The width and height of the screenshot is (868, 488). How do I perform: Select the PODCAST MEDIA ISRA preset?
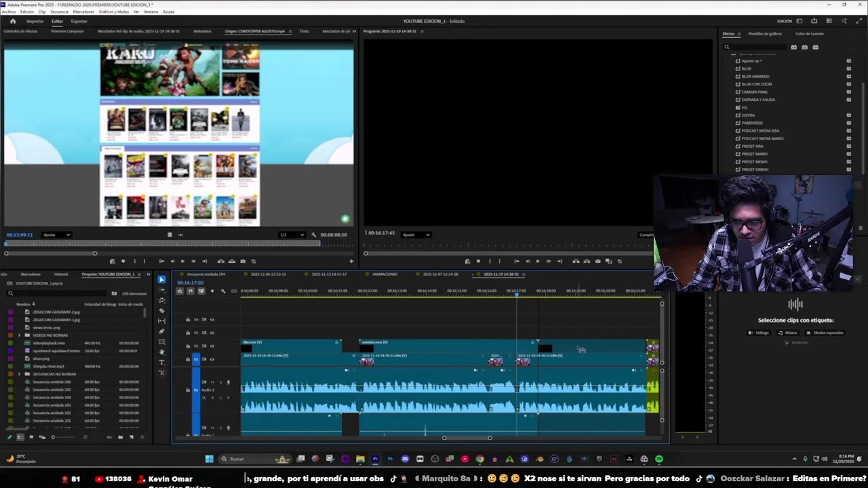[x=760, y=131]
